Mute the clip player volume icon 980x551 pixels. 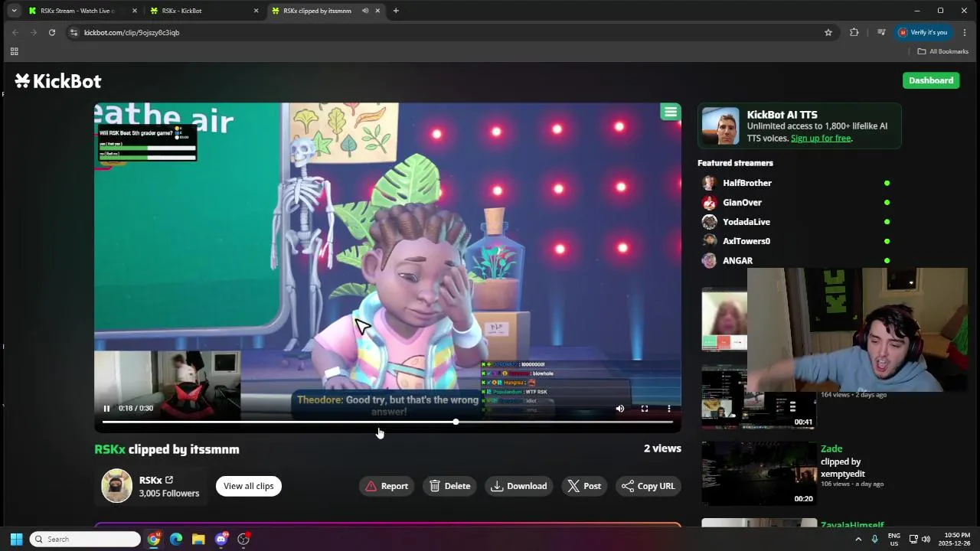click(x=620, y=409)
